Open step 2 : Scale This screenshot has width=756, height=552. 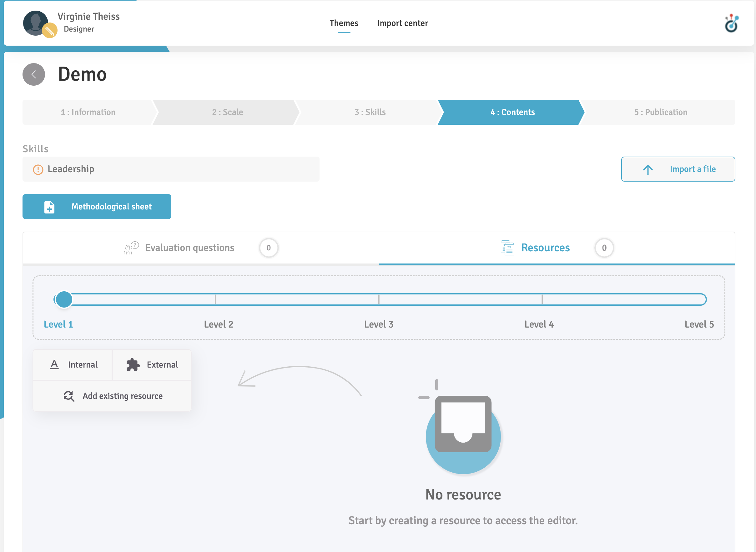click(x=227, y=112)
